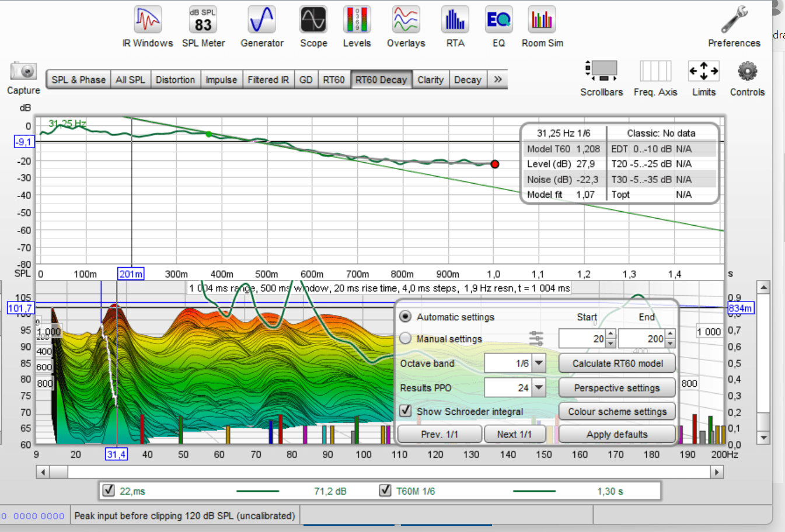
Task: Click horizontal scrollbar left arrow
Action: (43, 472)
